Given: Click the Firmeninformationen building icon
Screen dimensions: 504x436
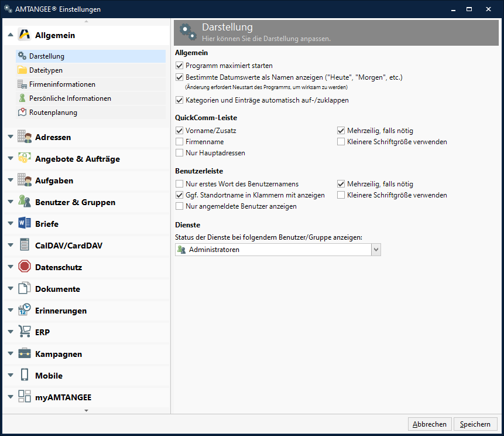Looking at the screenshot, I should click(22, 84).
